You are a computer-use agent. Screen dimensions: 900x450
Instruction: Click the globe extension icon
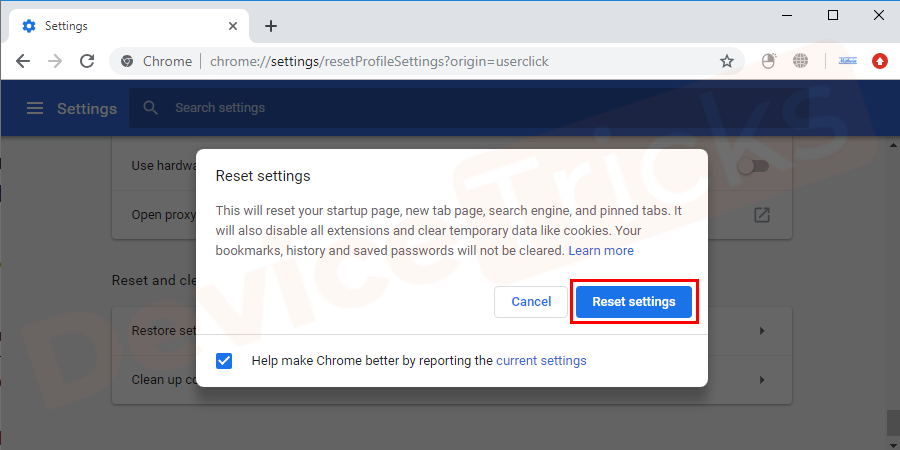(800, 61)
